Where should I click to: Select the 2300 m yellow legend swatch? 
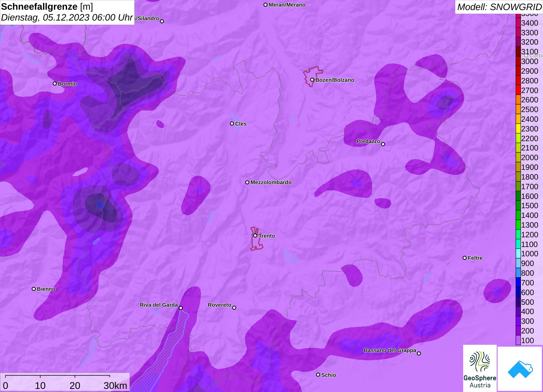518,129
